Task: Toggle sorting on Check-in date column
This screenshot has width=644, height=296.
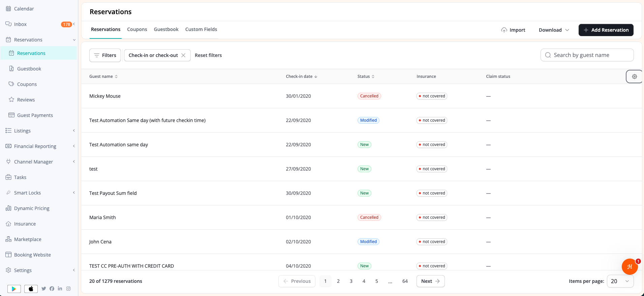Action: [302, 77]
